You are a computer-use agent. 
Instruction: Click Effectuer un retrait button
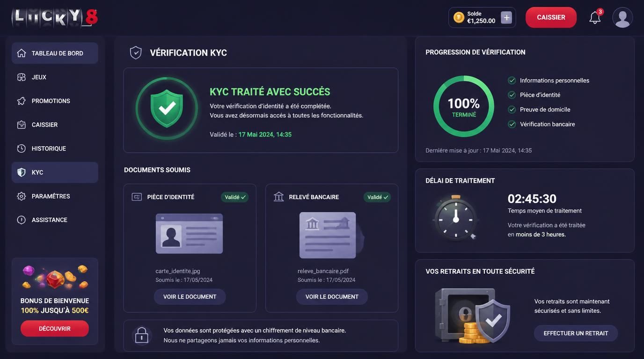[576, 333]
